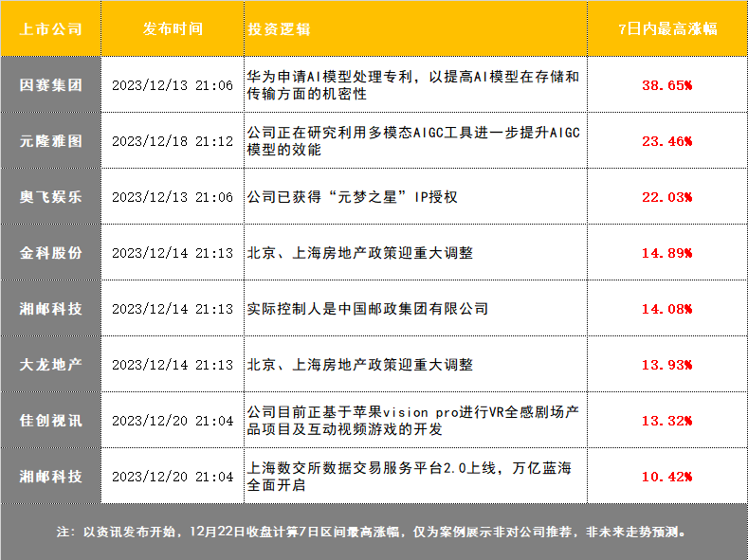Select the 奥飞娱乐 company cell
The width and height of the screenshot is (748, 560).
(x=50, y=197)
